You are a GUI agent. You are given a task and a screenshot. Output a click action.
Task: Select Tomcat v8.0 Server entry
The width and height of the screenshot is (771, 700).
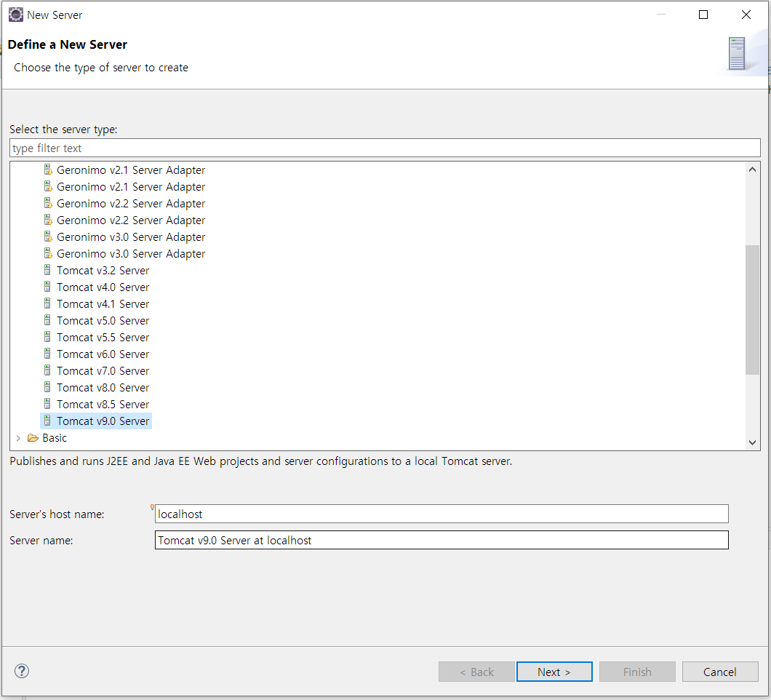[103, 388]
